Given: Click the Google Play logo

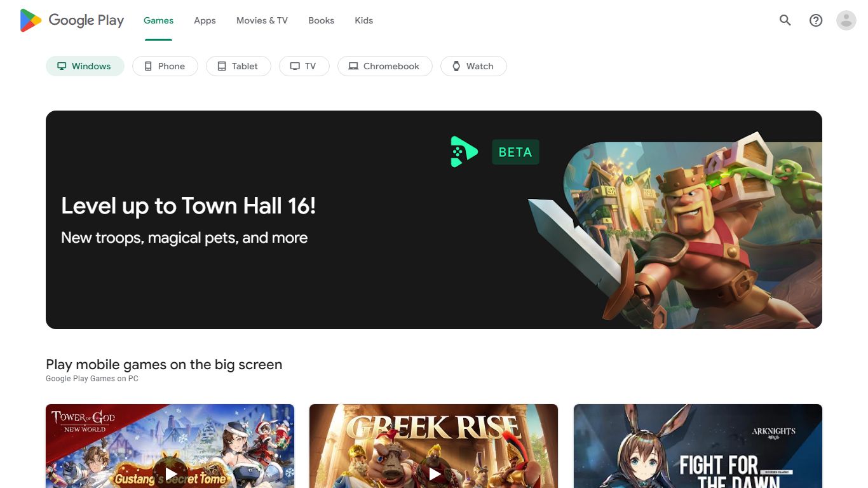Looking at the screenshot, I should [x=72, y=20].
